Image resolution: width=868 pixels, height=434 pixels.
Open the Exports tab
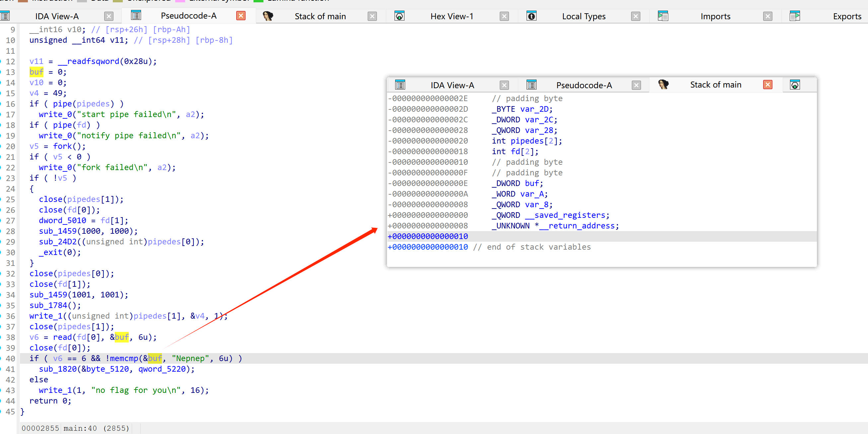coord(847,16)
